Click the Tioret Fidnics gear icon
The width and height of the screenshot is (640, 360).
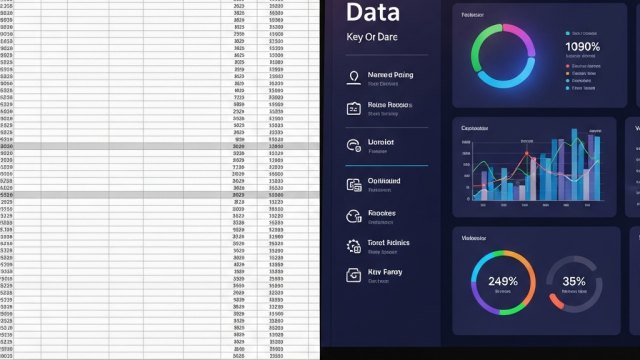coord(354,246)
